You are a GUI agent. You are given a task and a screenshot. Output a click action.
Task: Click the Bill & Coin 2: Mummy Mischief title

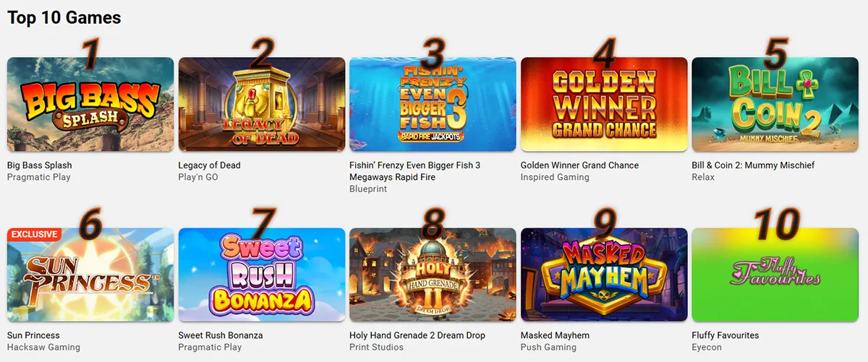[x=753, y=165]
